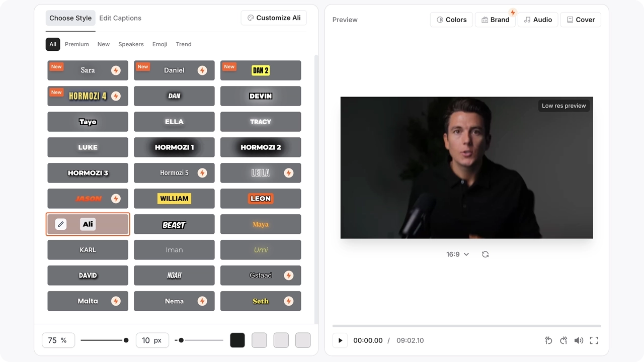Open the Audio panel
Screen dimensions: 644x362
coord(538,20)
